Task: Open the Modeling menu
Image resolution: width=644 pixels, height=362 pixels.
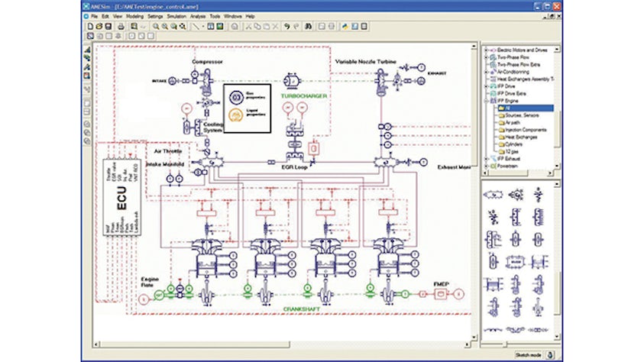Action: point(134,16)
